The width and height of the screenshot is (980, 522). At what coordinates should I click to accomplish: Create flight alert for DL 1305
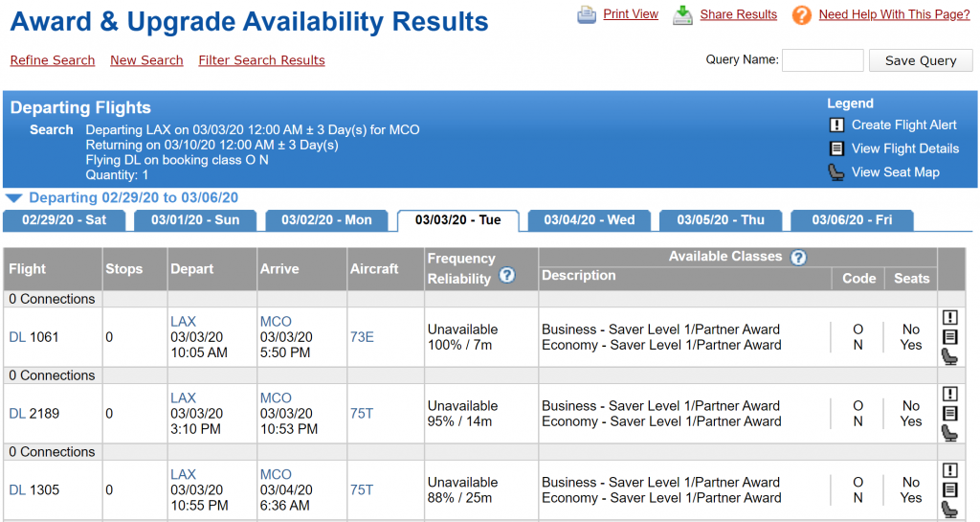tap(949, 470)
